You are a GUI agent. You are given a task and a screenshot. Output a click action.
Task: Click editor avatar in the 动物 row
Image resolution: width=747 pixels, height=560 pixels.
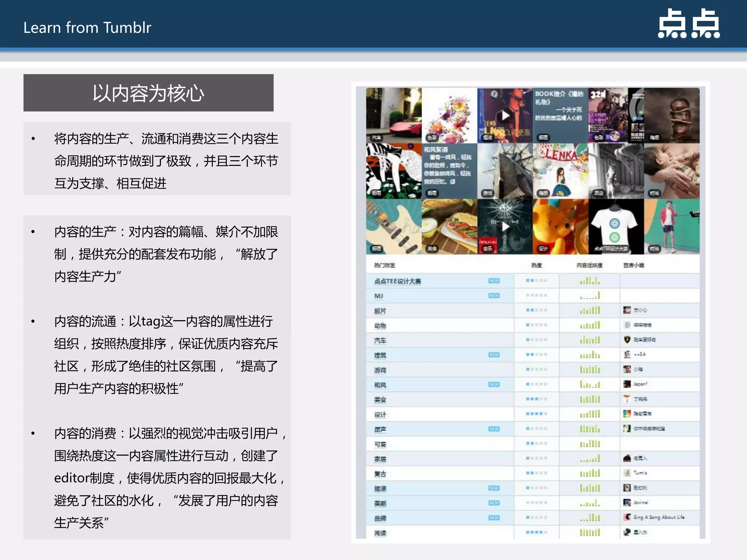click(x=627, y=325)
